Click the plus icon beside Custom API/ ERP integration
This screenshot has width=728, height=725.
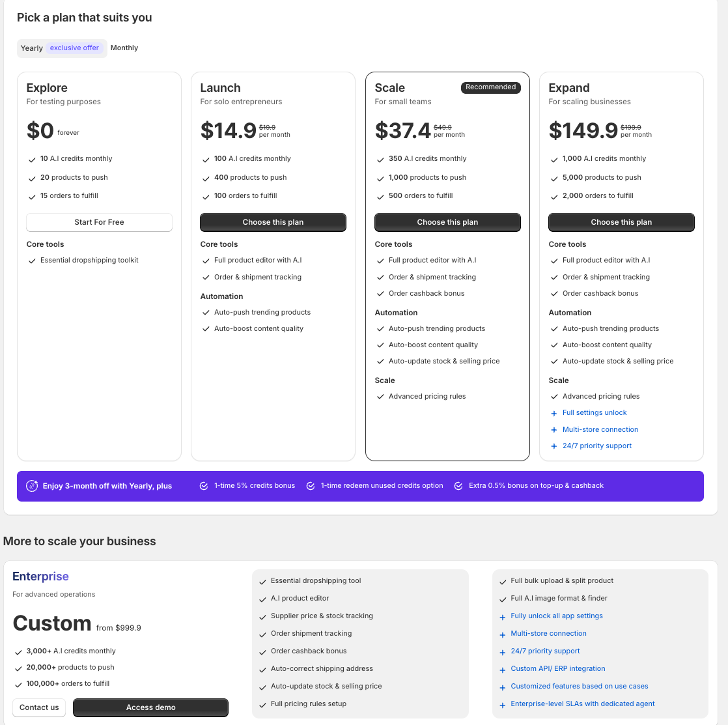(503, 670)
